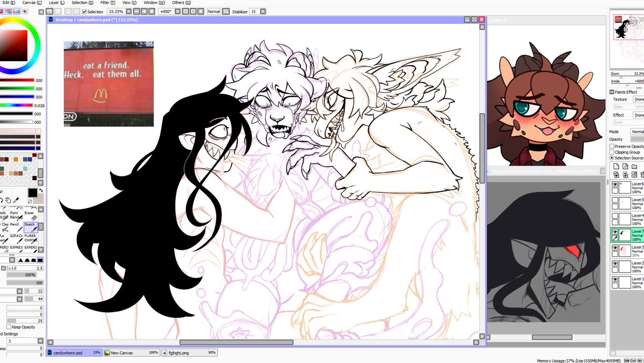Create a new linework layer
Viewport: 644px width, 363px height.
pyautogui.click(x=625, y=166)
